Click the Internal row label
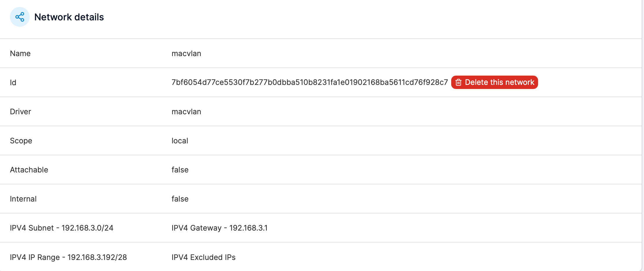This screenshot has height=271, width=644. pos(23,199)
